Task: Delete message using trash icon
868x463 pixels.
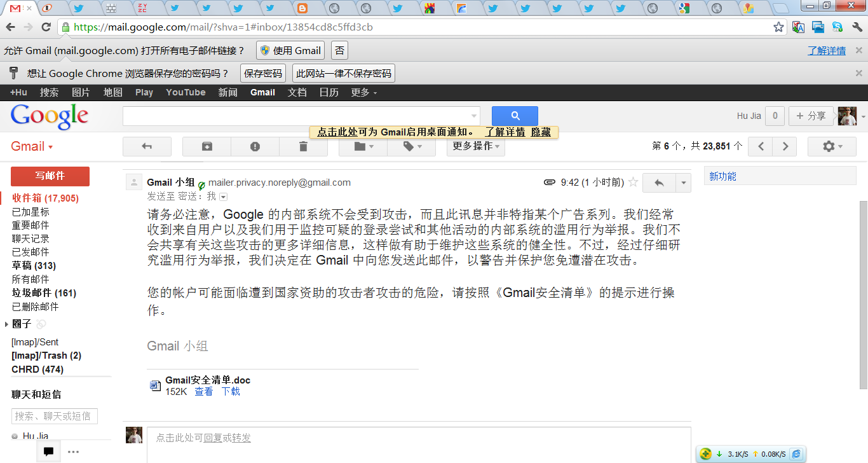Action: click(303, 146)
